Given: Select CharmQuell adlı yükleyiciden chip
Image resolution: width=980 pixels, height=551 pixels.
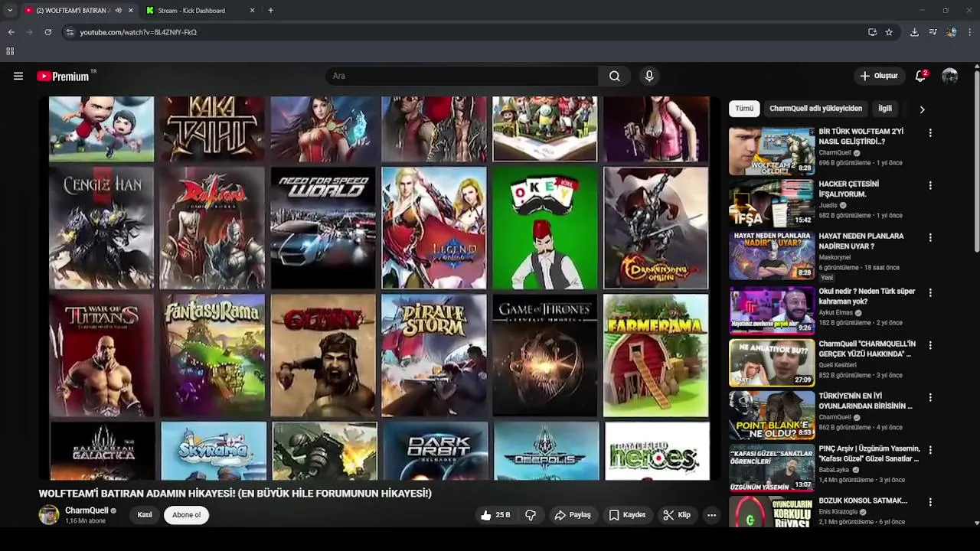Looking at the screenshot, I should tap(815, 109).
